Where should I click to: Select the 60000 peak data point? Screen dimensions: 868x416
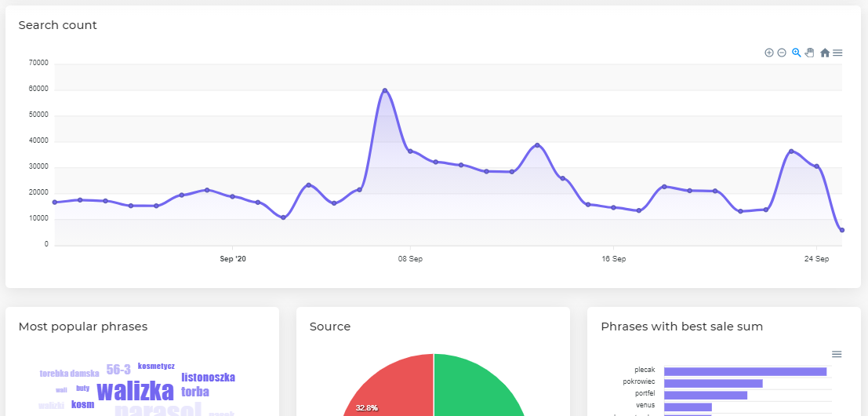coord(385,90)
